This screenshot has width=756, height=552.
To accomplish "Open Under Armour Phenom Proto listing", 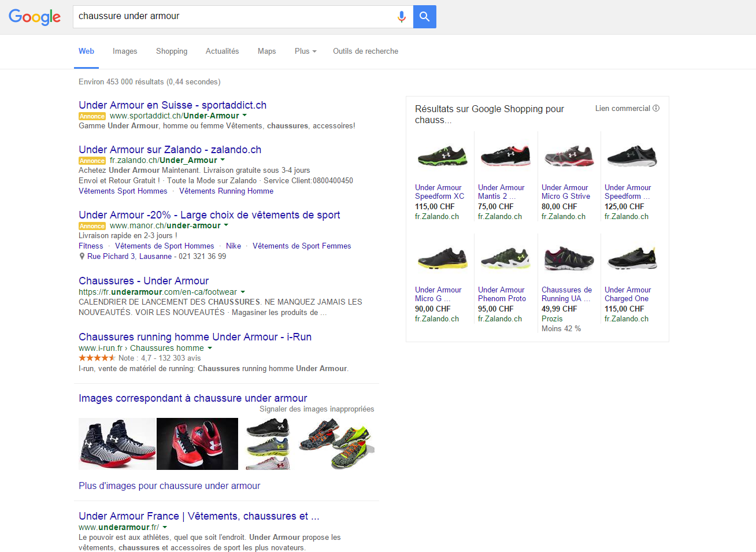I will tap(502, 294).
